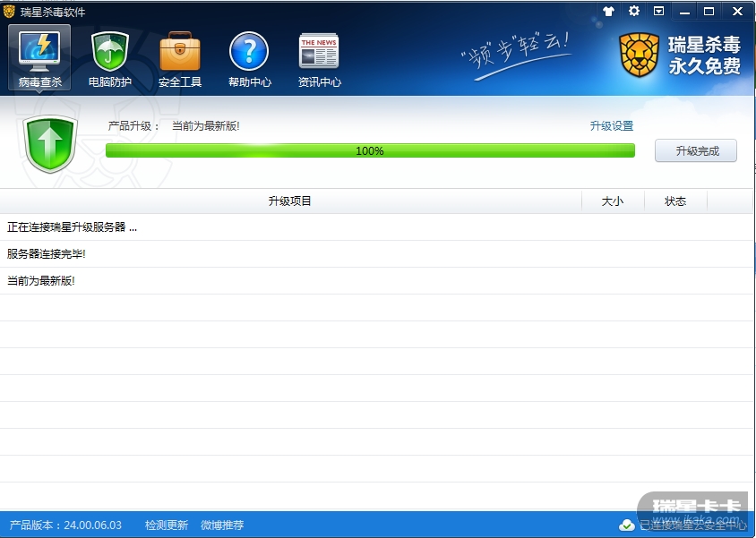Click the lion head logo beside 瑞星杀毒 永久免费
The width and height of the screenshot is (756, 538).
(x=639, y=55)
